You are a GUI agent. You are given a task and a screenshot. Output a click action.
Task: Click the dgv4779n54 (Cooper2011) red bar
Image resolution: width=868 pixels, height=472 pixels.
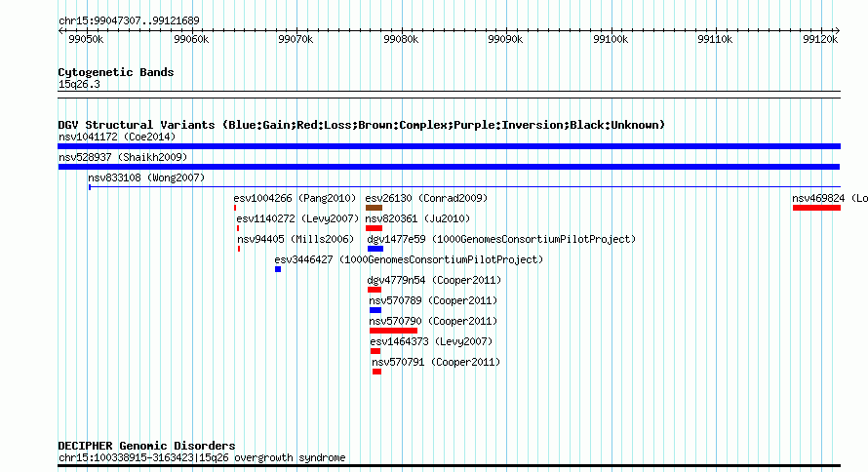coord(375,290)
